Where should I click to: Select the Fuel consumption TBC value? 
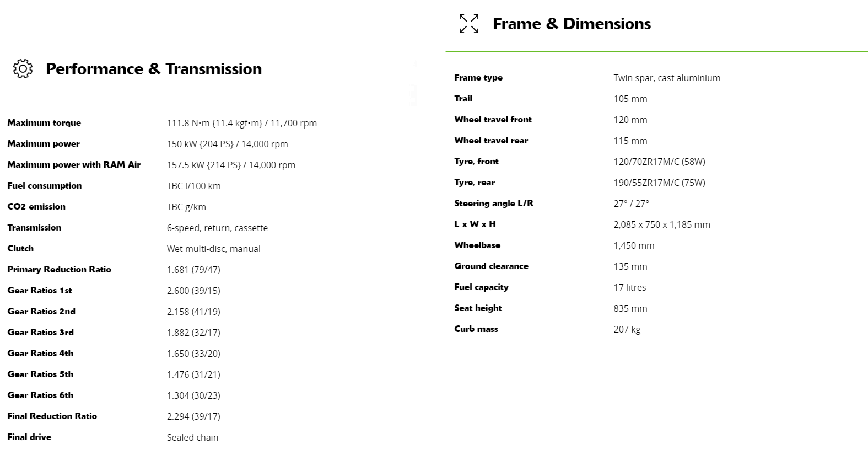click(193, 186)
